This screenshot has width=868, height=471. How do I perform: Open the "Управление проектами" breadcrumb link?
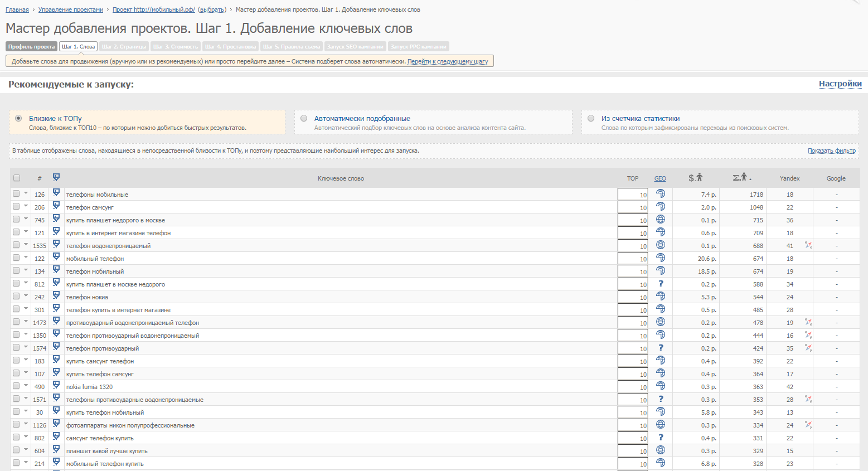coord(71,9)
